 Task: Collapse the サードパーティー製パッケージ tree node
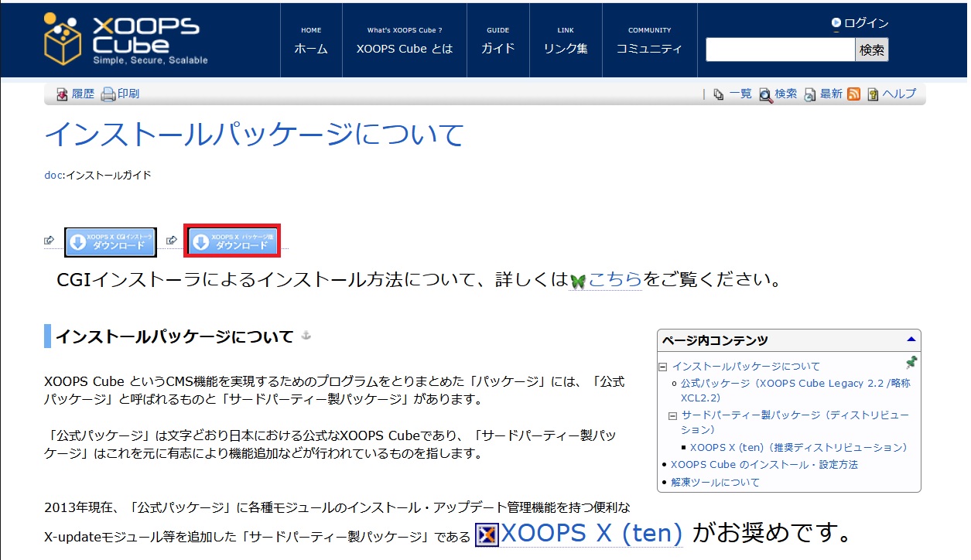[x=673, y=415]
